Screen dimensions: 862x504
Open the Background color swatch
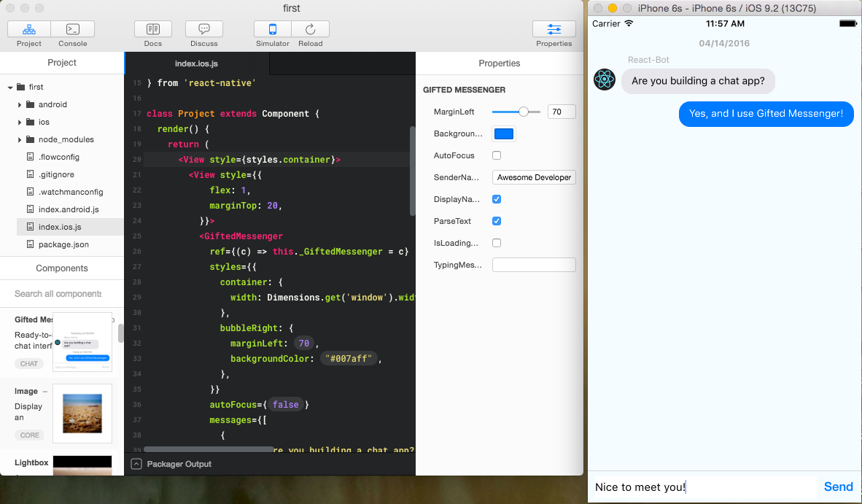pyautogui.click(x=504, y=133)
